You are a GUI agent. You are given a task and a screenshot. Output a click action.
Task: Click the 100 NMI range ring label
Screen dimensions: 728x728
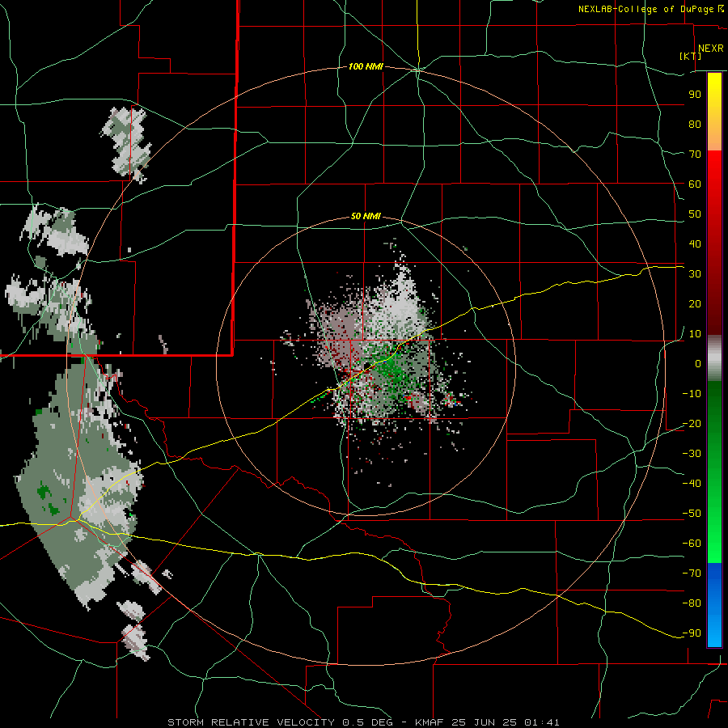pos(366,66)
